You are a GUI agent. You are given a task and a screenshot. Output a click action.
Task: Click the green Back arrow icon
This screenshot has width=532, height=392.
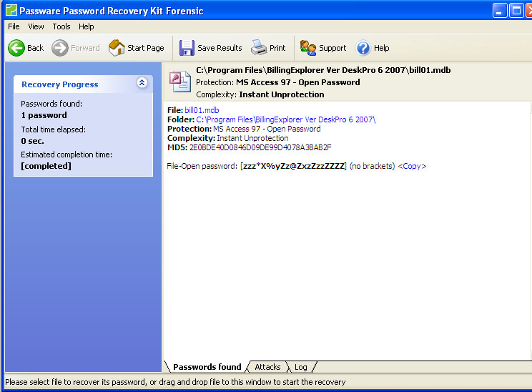[x=16, y=48]
